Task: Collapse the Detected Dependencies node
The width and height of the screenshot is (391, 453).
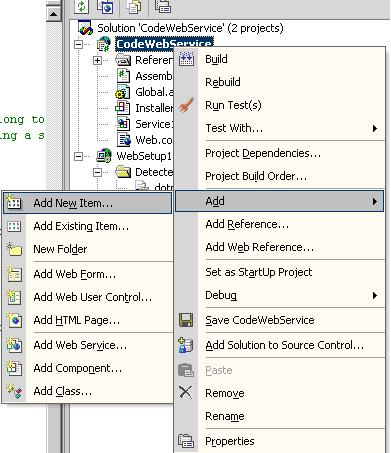Action: [97, 172]
